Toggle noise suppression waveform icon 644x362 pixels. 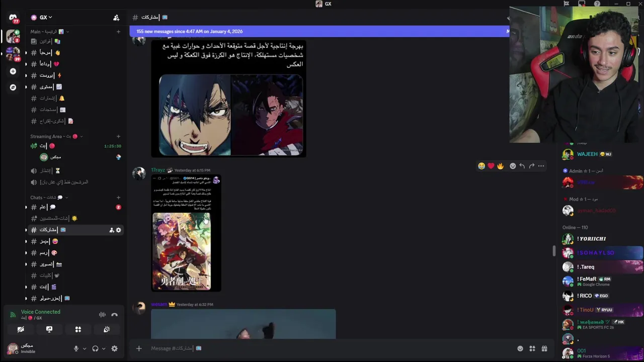coord(102,315)
